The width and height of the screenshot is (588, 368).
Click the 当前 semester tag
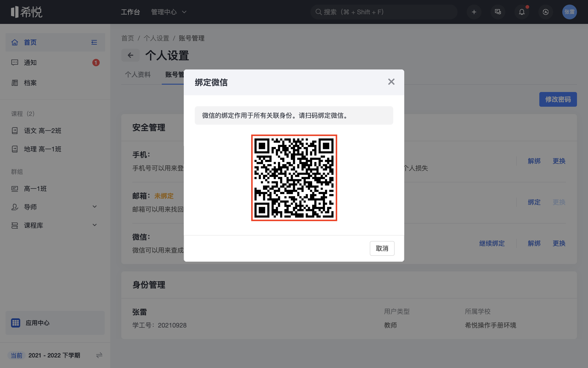16,355
